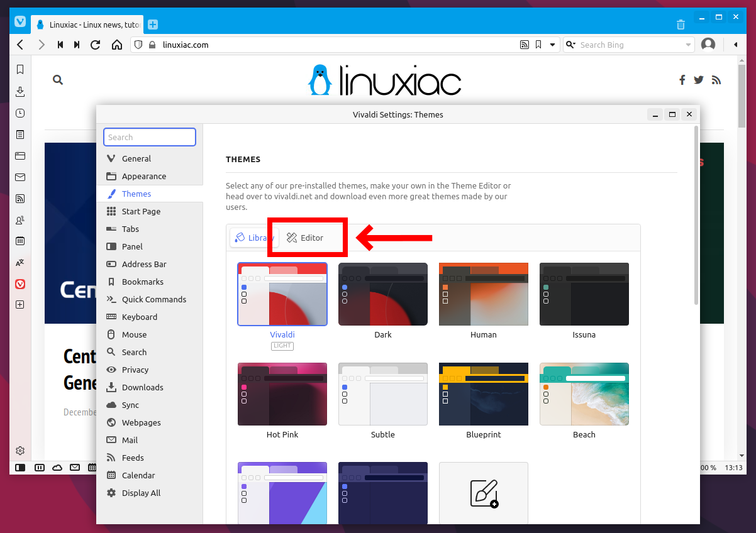Select the Blueprint theme thumbnail
756x533 pixels.
[x=484, y=394]
